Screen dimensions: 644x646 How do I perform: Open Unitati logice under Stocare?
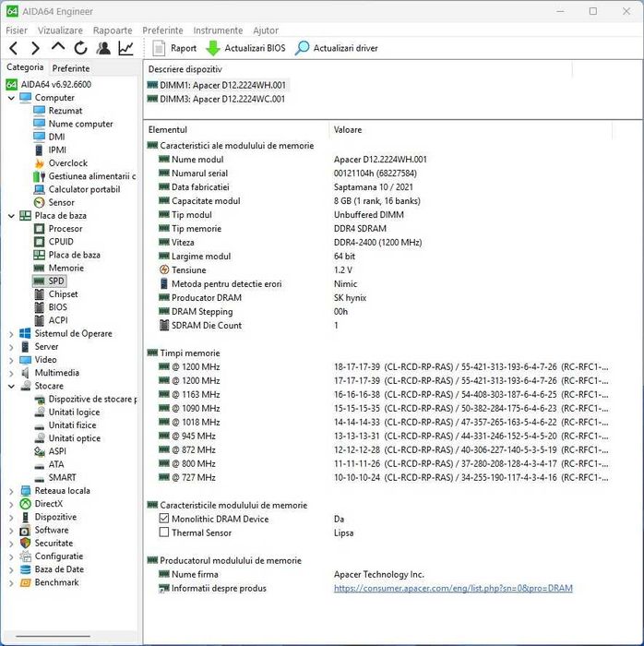coord(67,413)
